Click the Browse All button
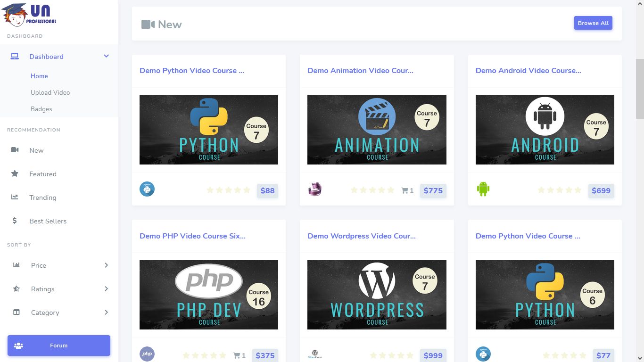 pyautogui.click(x=593, y=23)
